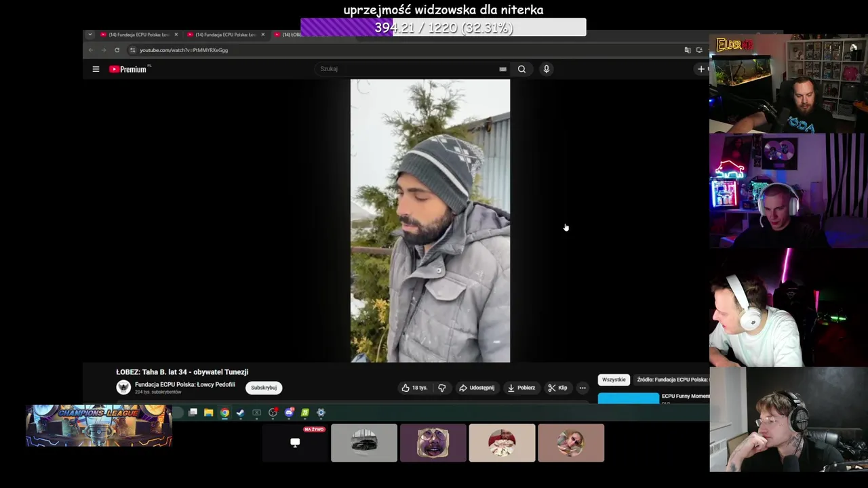This screenshot has width=868, height=488.
Task: Click the Subskrybuj button
Action: (x=264, y=388)
